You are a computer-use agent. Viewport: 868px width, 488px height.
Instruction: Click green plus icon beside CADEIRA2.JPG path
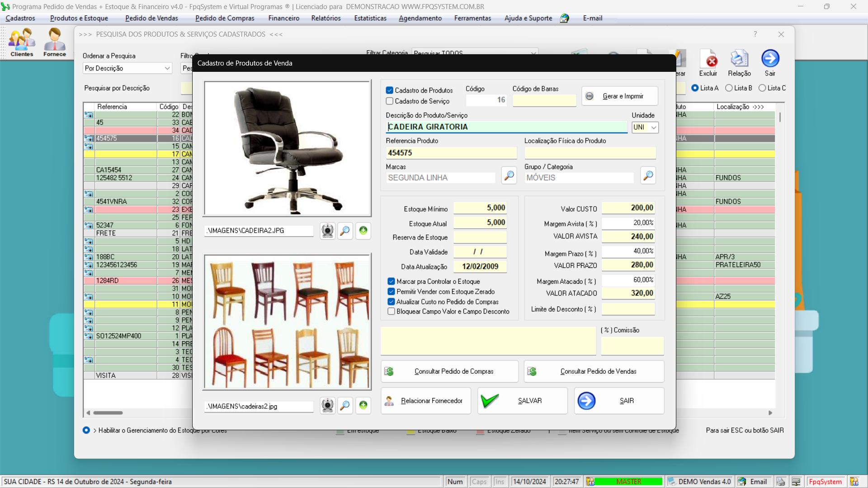click(x=363, y=230)
